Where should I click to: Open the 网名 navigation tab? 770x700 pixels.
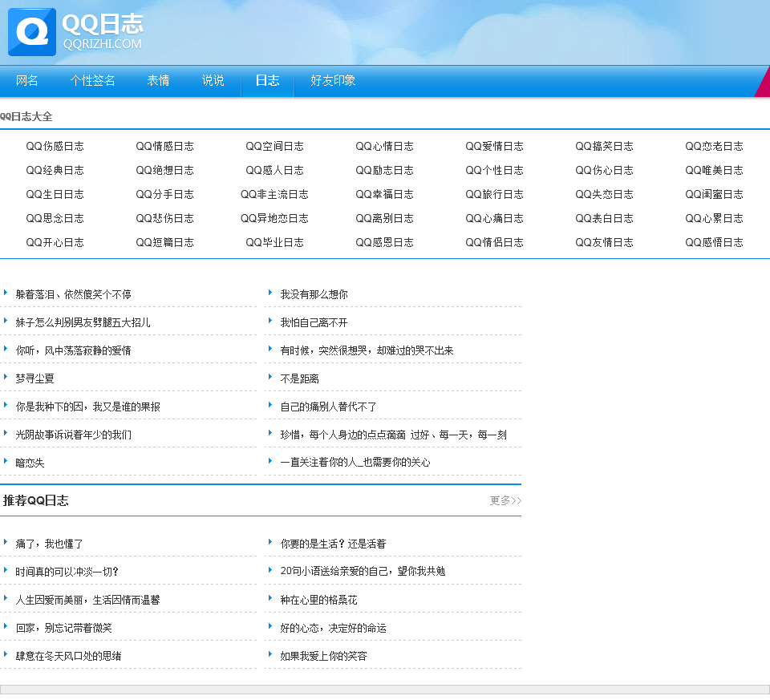point(27,81)
